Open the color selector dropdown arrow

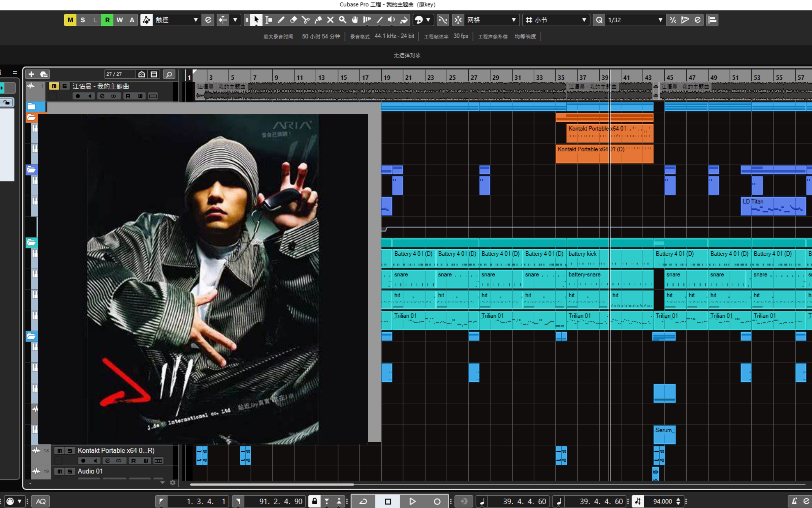click(428, 20)
